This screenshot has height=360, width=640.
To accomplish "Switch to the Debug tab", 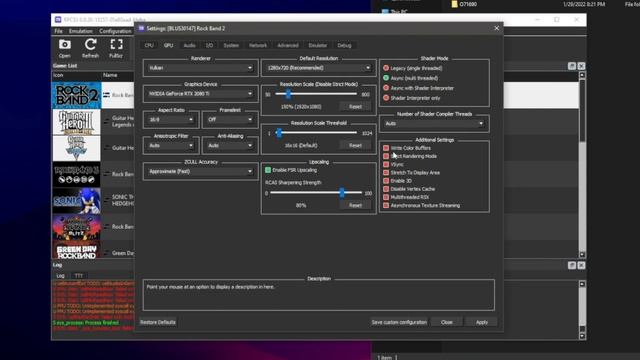I will [344, 45].
